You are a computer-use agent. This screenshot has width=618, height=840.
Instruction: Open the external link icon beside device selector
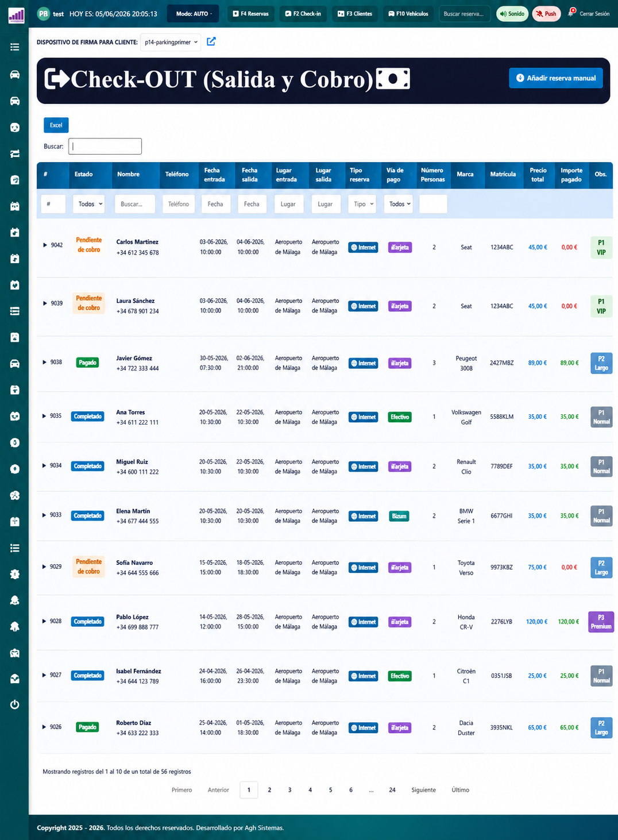tap(211, 41)
